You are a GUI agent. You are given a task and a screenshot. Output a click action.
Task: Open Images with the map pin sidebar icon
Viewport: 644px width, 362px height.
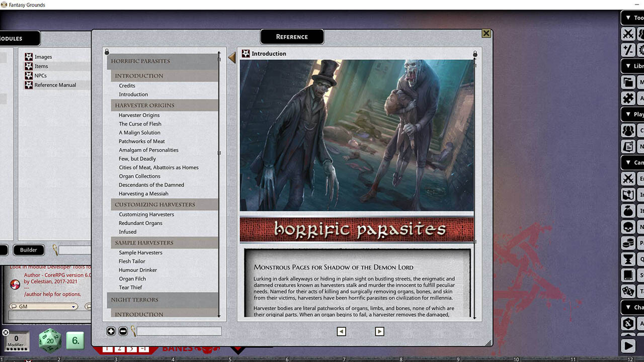pos(628,195)
